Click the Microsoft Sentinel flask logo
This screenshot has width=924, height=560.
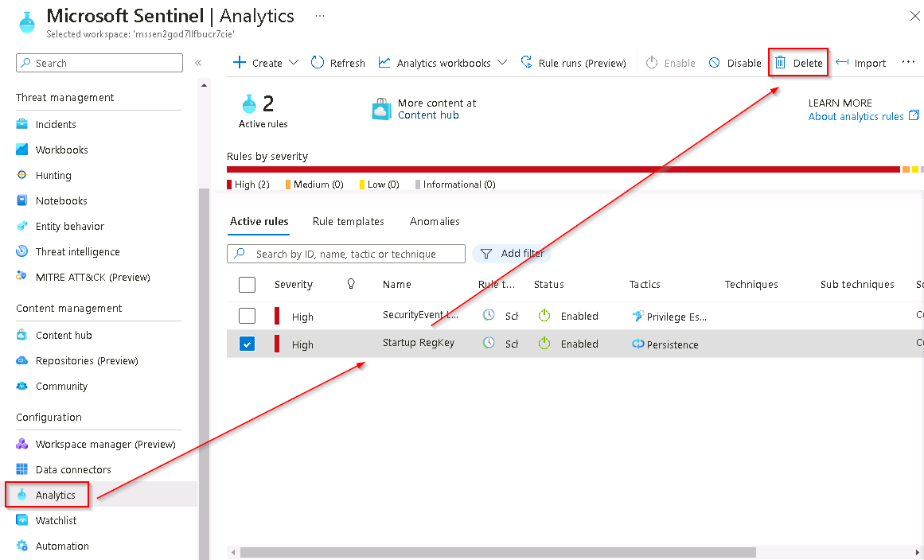pyautogui.click(x=26, y=21)
